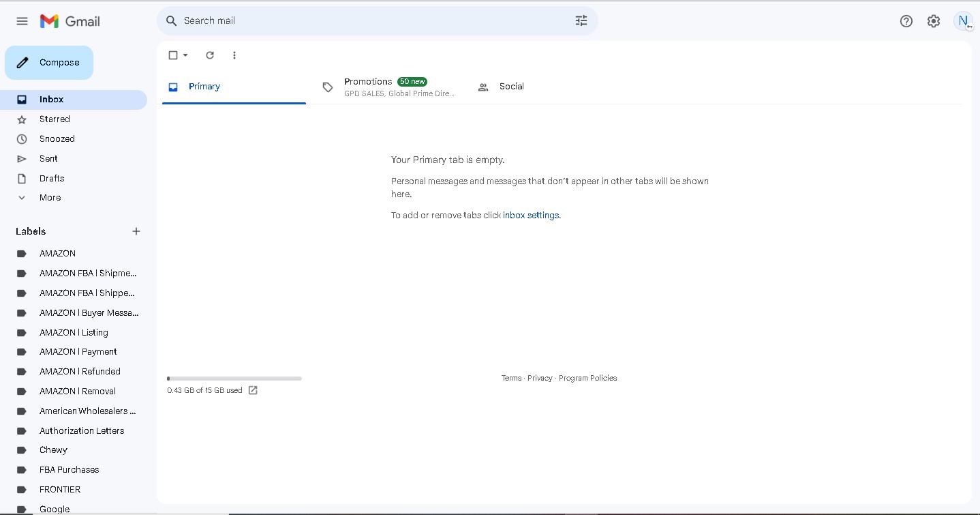This screenshot has width=980, height=515.
Task: Follow the inbox settings link
Action: coord(531,215)
